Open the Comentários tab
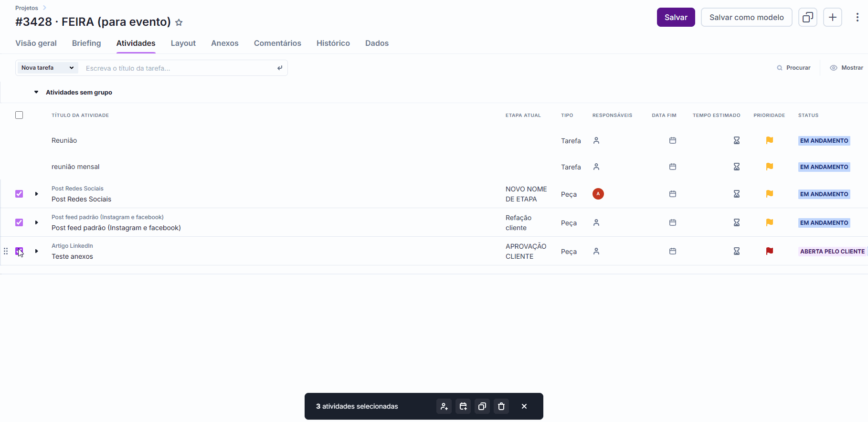The image size is (868, 422). 277,43
